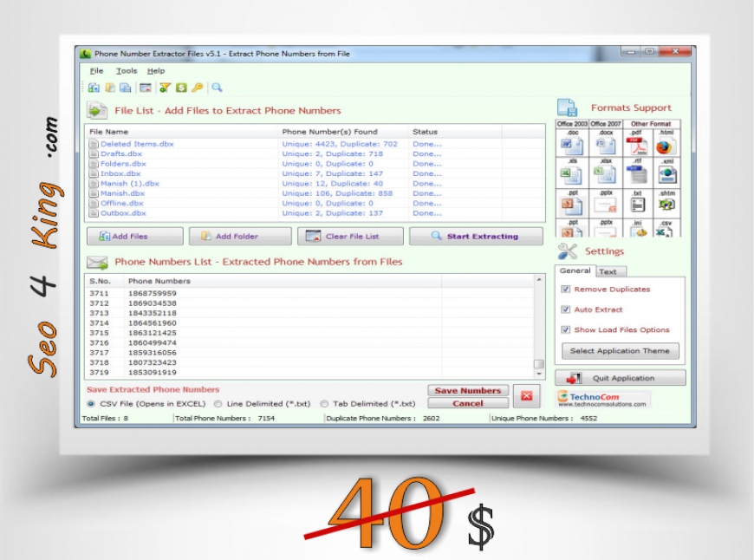Click the Add Files button

pyautogui.click(x=135, y=236)
